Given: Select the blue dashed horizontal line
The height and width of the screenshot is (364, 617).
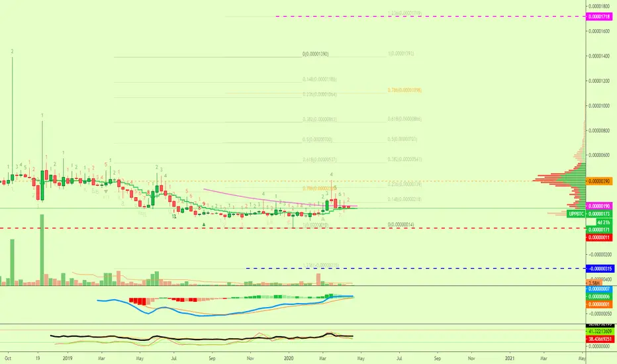Looking at the screenshot, I should pyautogui.click(x=416, y=269).
